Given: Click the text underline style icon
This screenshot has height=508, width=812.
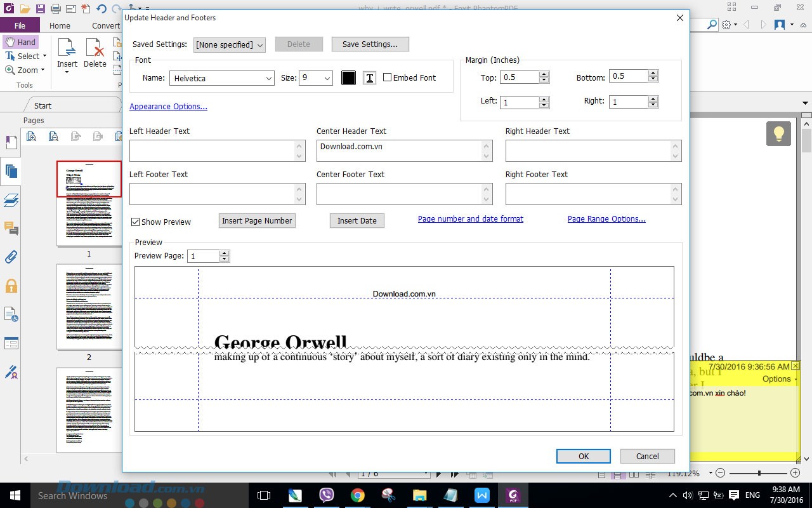Looking at the screenshot, I should (x=369, y=78).
